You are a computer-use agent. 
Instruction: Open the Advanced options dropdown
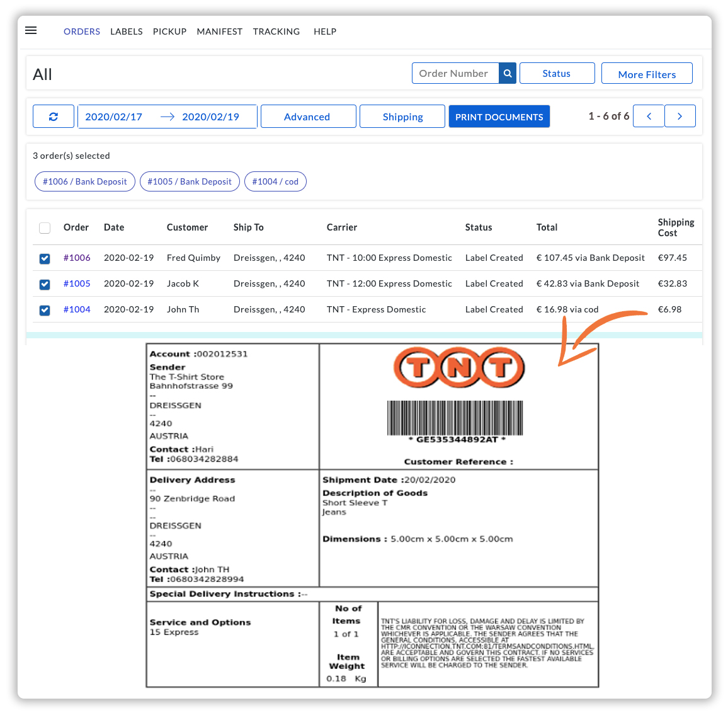coord(309,116)
